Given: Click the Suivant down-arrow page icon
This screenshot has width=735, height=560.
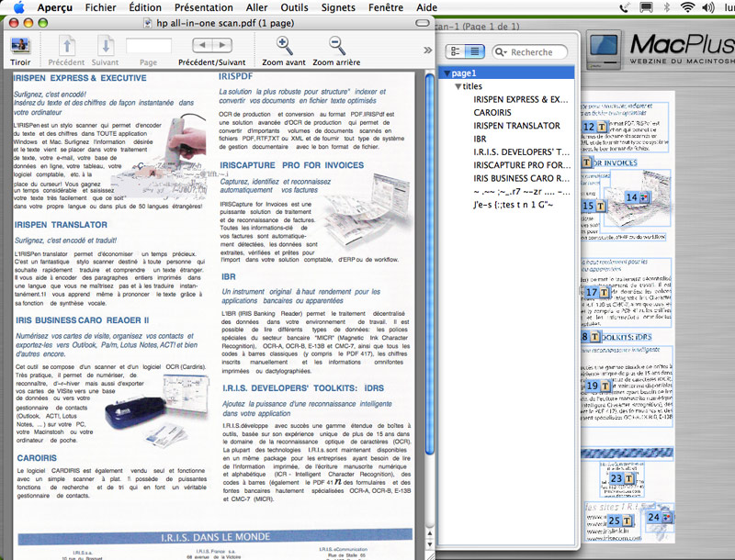Looking at the screenshot, I should pos(106,46).
